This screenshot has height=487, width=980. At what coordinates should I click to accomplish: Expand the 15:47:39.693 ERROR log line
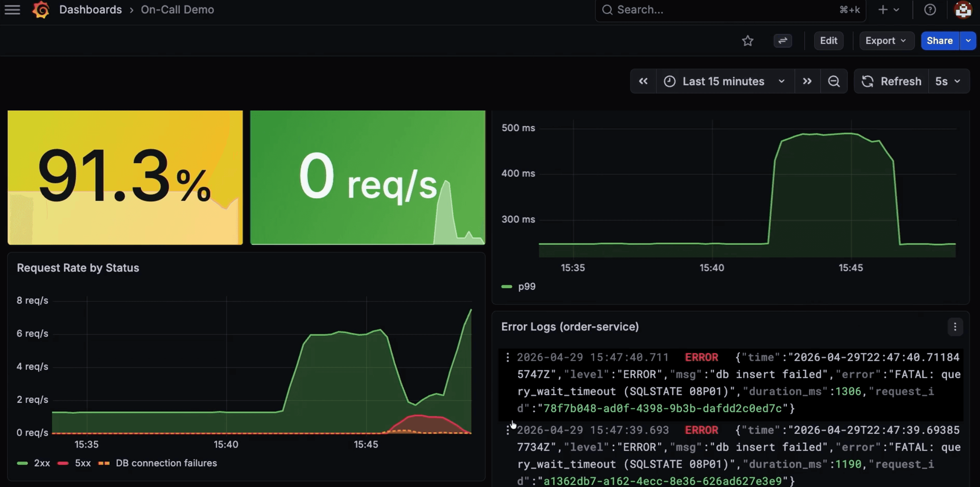click(x=730, y=454)
